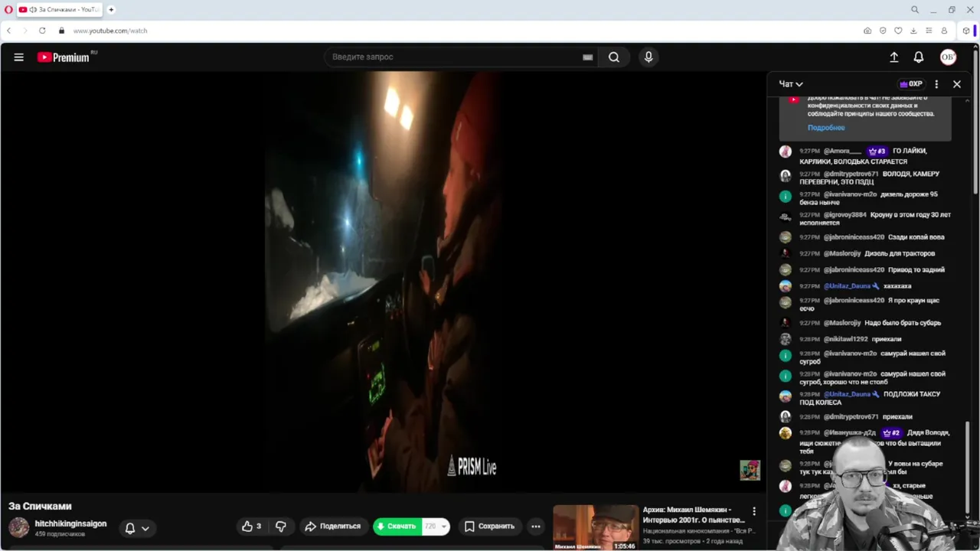This screenshot has height=551, width=980.
Task: Reload the page with refresh icon
Action: point(42,31)
